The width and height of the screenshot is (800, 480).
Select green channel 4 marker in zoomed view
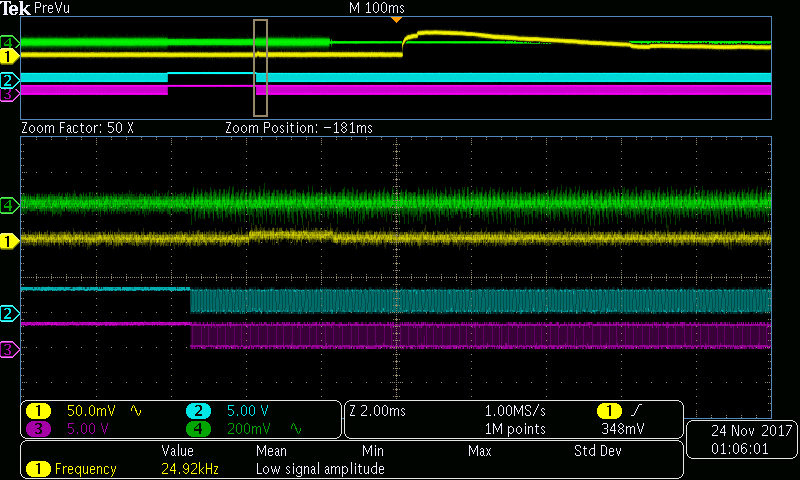pos(9,205)
